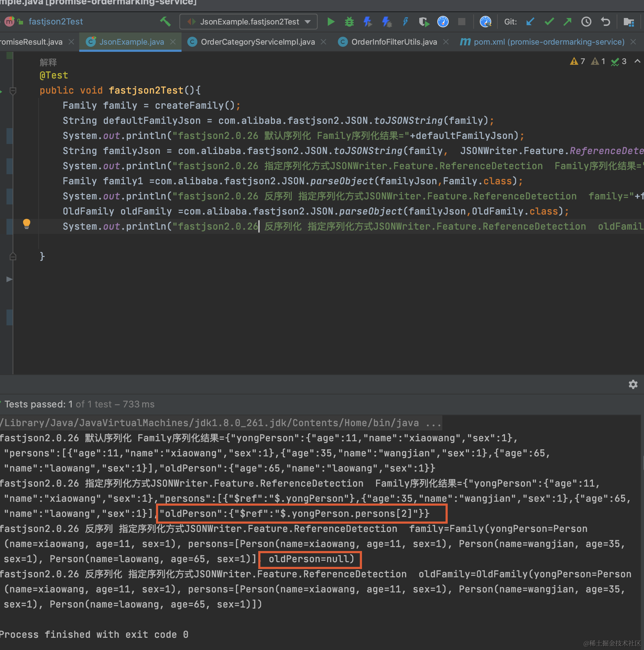The width and height of the screenshot is (644, 650).
Task: Open the blue profiler gauge icon
Action: pos(443,22)
